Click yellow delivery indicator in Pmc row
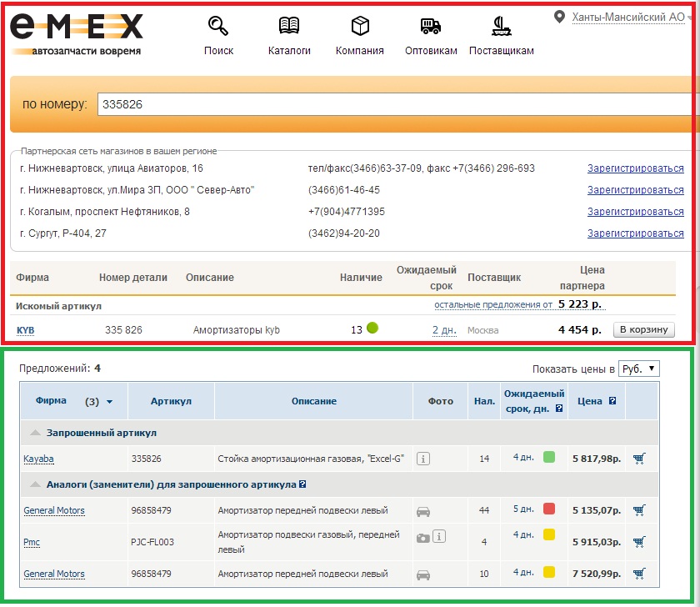 pyautogui.click(x=549, y=534)
